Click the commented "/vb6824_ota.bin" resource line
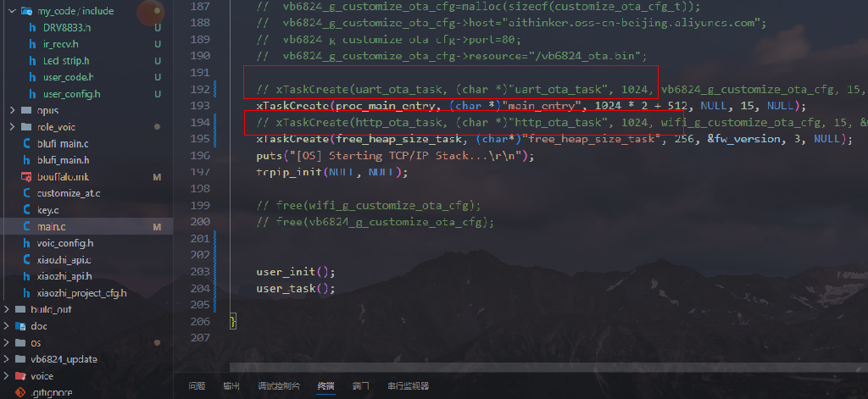The image size is (868, 399). coord(451,56)
